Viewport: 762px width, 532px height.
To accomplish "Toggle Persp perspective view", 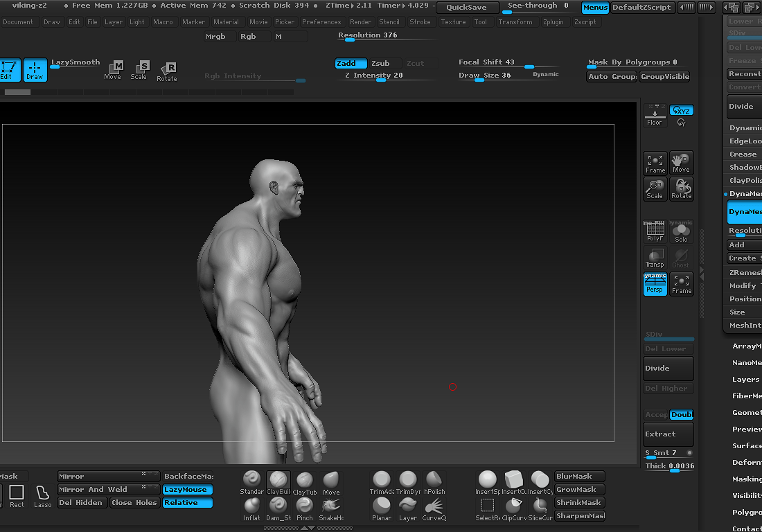I will click(x=655, y=284).
